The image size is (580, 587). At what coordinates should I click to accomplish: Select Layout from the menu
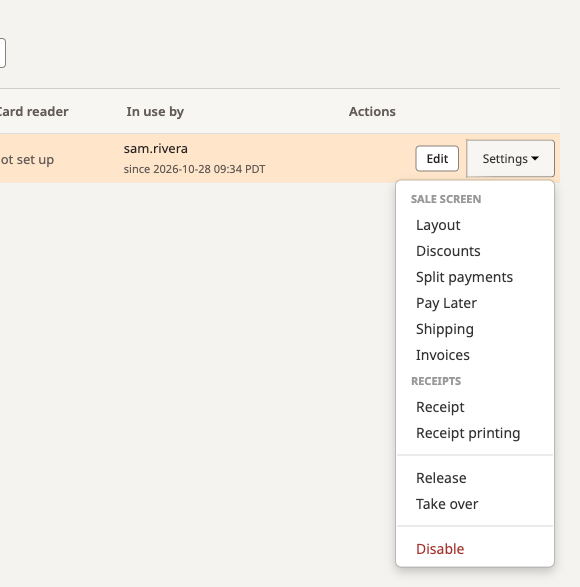pyautogui.click(x=475, y=225)
